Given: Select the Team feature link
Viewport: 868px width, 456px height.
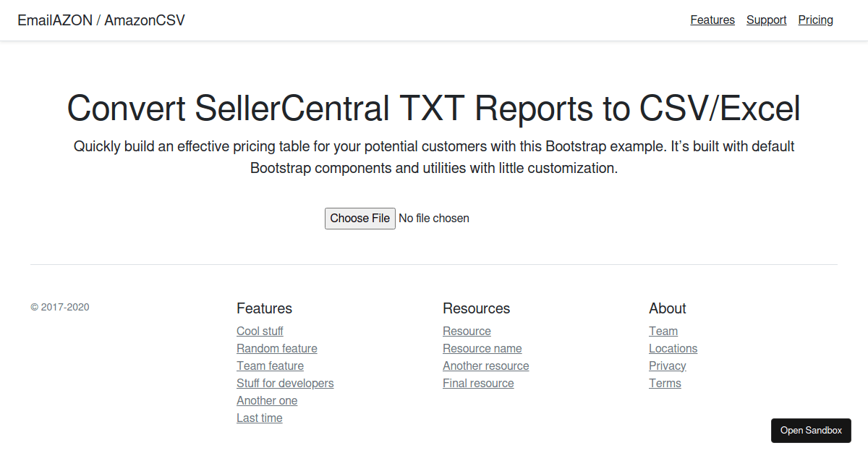Looking at the screenshot, I should 270,366.
